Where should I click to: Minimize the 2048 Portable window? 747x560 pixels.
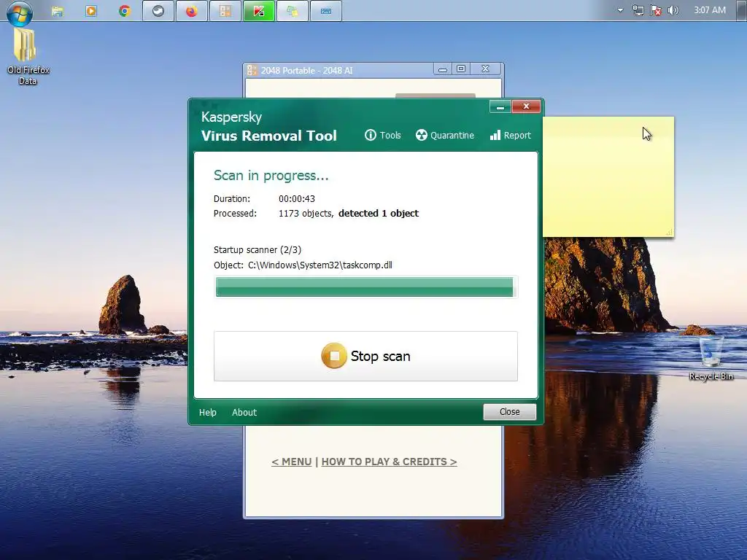point(443,69)
